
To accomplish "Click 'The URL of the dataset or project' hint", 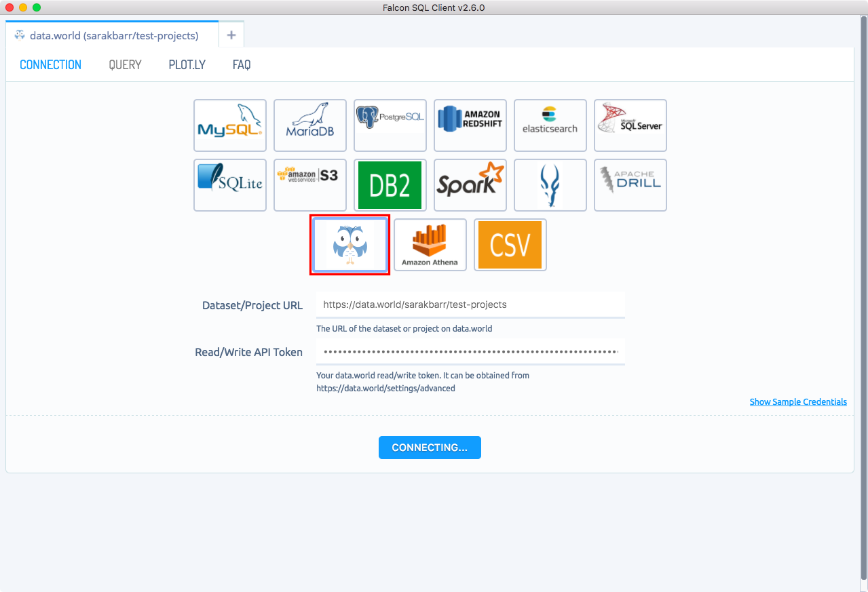I will pos(404,329).
